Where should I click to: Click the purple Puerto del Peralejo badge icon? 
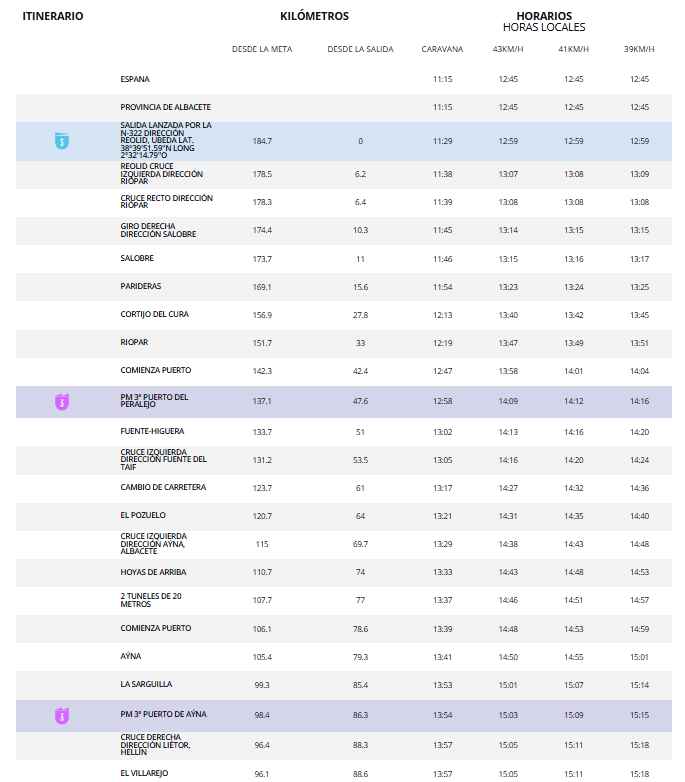(62, 401)
